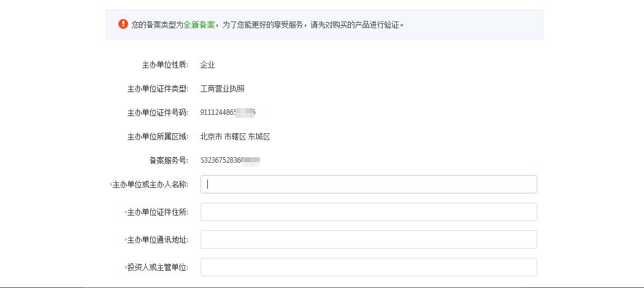Click the 备案服务号 label

click(169, 161)
